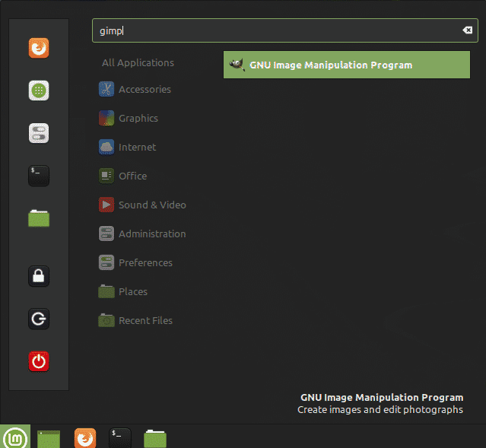
Task: Click the 'Create images and edit photographs' text
Action: point(380,410)
